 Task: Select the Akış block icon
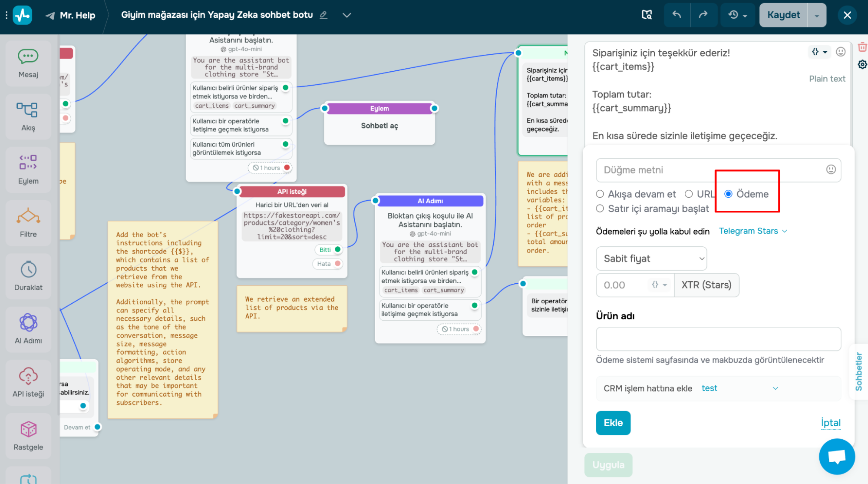(x=27, y=110)
